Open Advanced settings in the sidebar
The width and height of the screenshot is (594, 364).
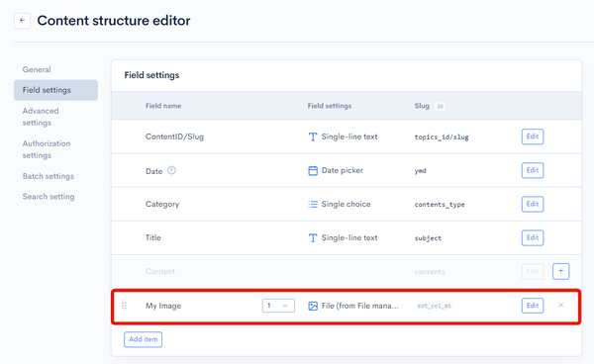41,117
